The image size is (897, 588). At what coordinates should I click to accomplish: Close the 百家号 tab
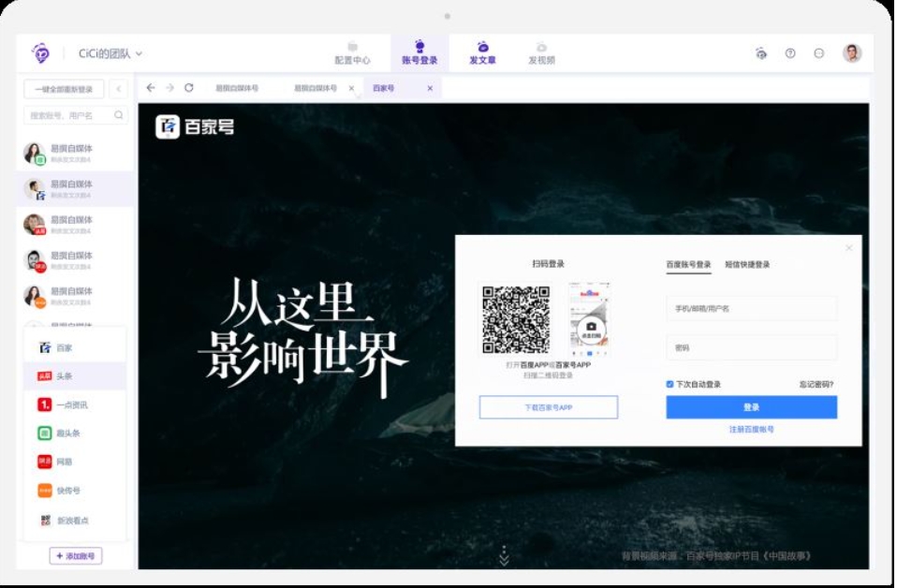coord(430,88)
